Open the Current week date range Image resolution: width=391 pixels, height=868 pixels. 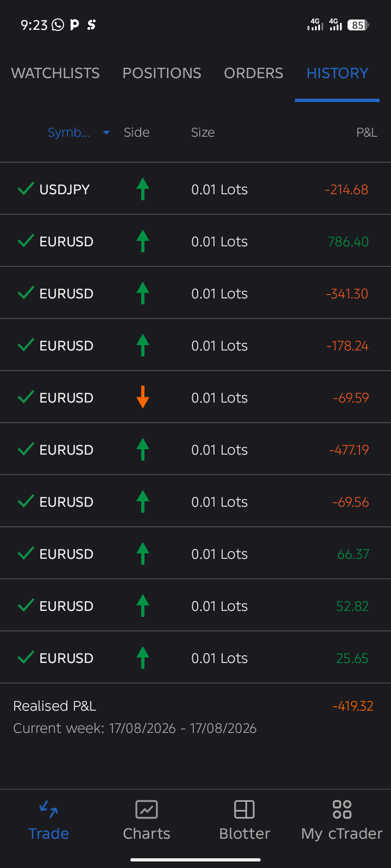tap(135, 728)
